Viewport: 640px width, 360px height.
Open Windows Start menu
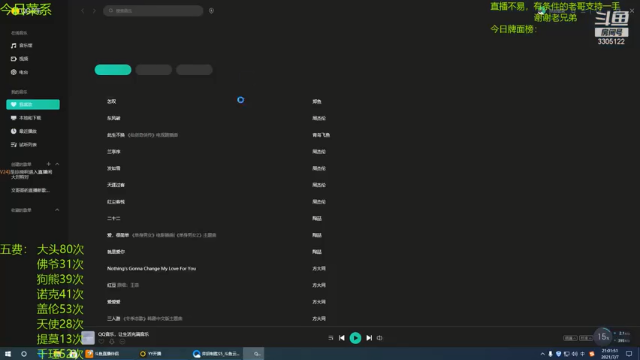(8, 354)
